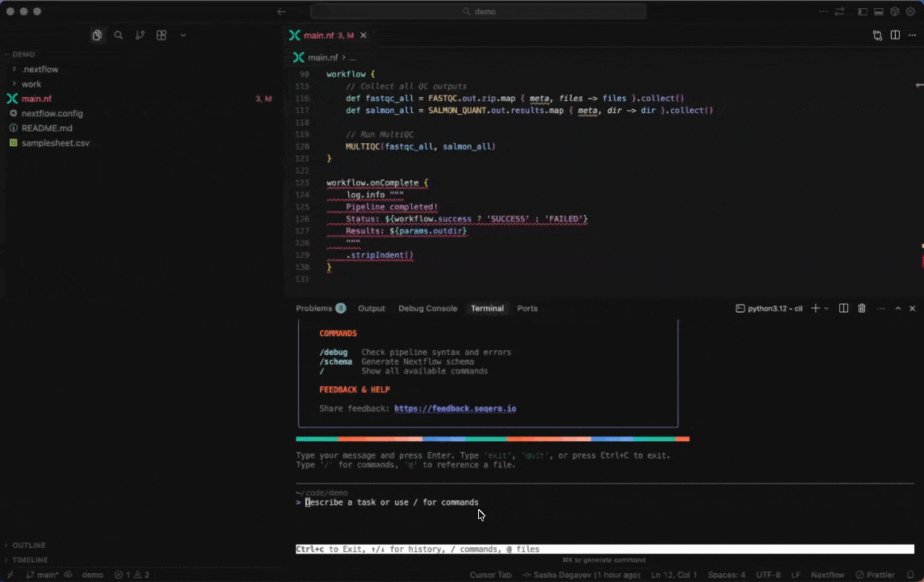The height and width of the screenshot is (582, 924).
Task: Expand the work folder
Action: 31,83
